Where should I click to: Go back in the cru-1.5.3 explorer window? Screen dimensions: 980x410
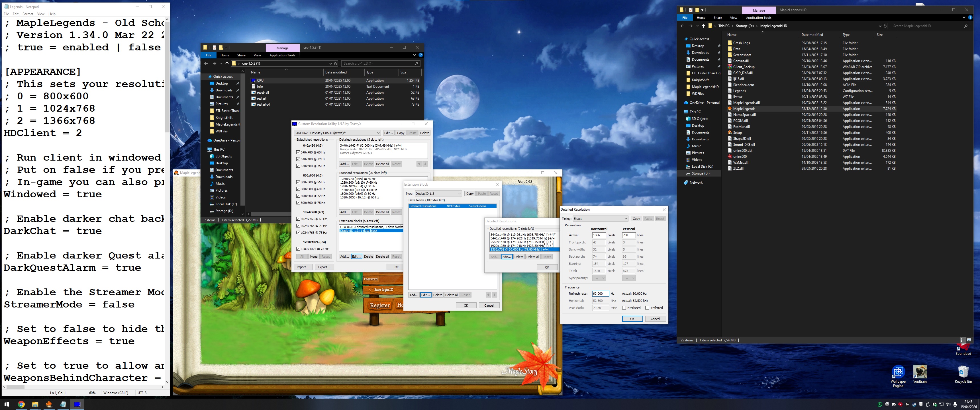tap(206, 63)
